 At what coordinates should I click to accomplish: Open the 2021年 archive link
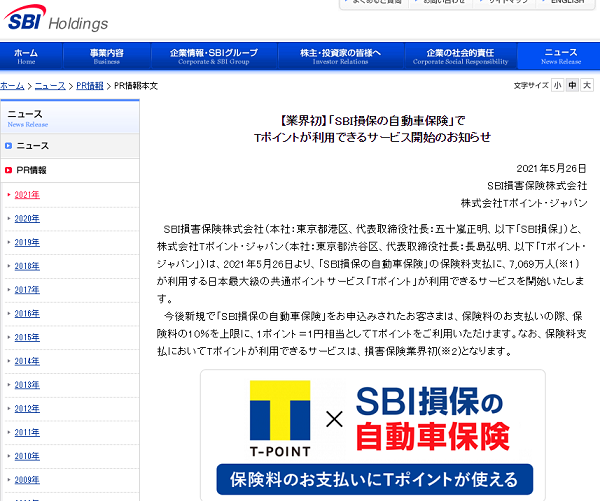(x=27, y=195)
